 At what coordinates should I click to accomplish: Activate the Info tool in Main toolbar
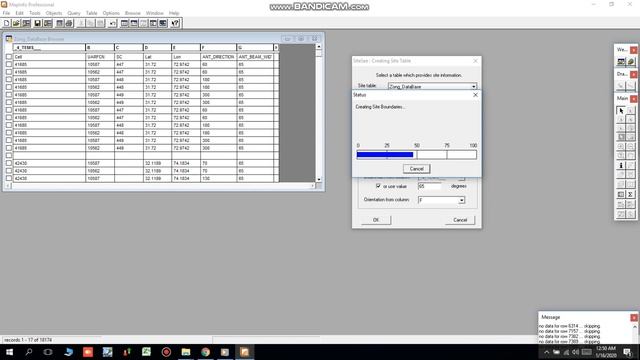(621, 165)
